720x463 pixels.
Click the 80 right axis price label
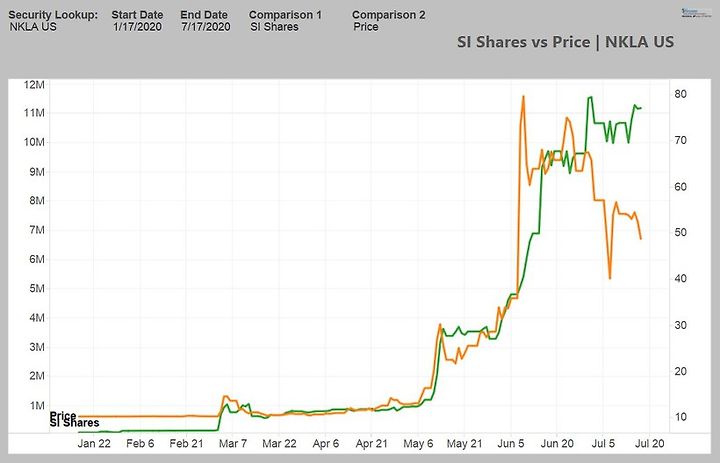tap(681, 94)
